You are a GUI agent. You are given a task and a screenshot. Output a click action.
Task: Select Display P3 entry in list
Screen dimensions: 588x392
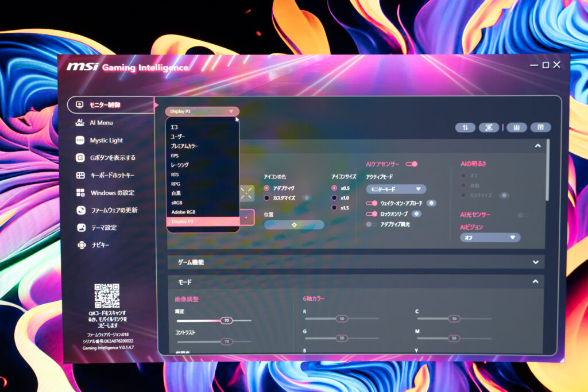203,222
